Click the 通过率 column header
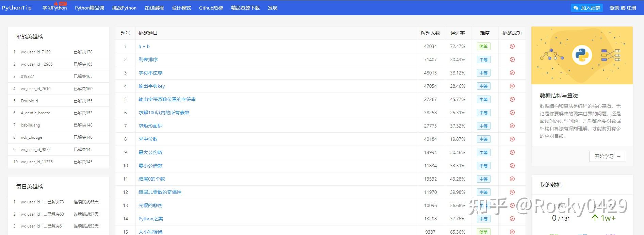The image size is (644, 235). click(457, 33)
